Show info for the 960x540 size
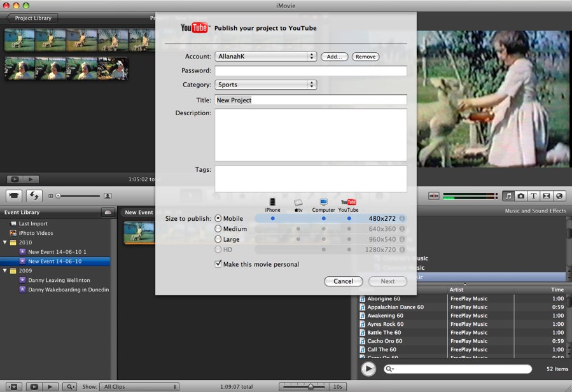Viewport: 572px width, 392px height. pos(402,239)
